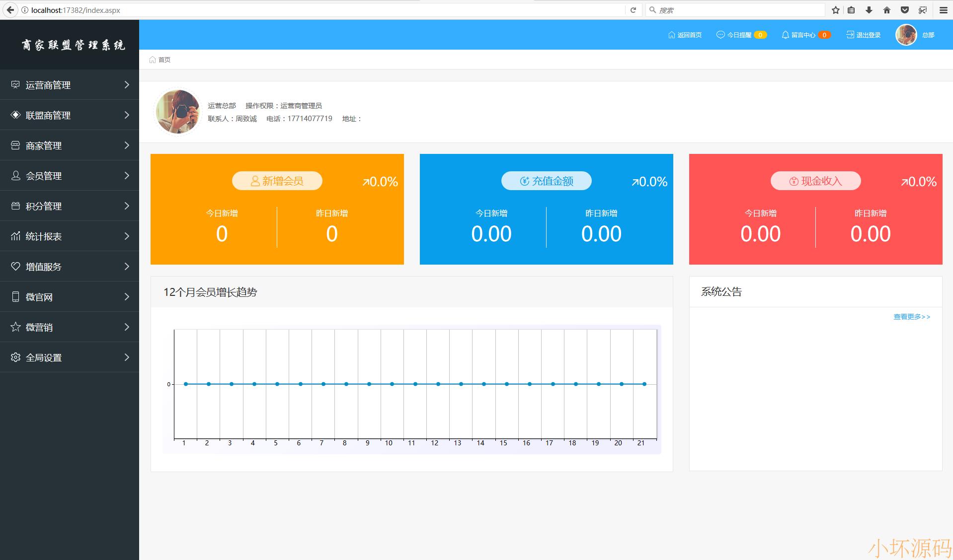Click the 商家管理 store icon
Screen dimensions: 953x560
click(x=15, y=145)
